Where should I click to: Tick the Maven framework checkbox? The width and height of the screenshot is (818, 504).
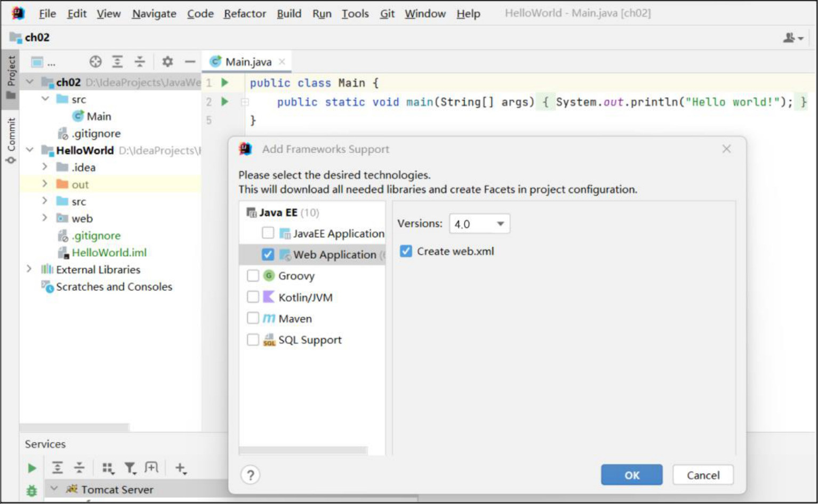(x=253, y=318)
